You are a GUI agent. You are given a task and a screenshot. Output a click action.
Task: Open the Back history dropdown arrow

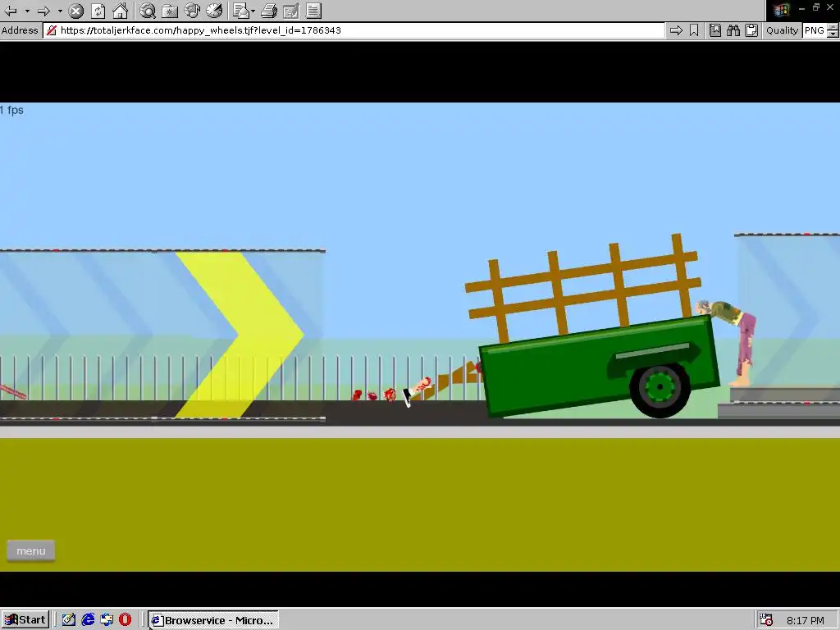click(27, 11)
